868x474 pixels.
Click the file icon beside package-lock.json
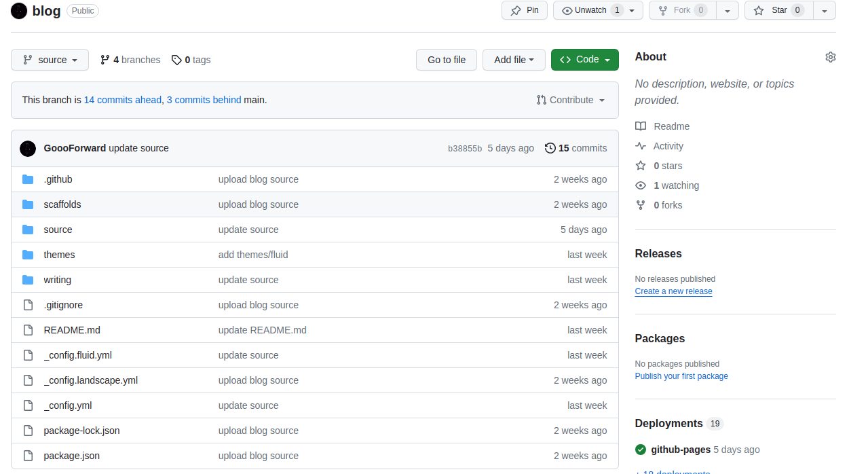point(28,431)
